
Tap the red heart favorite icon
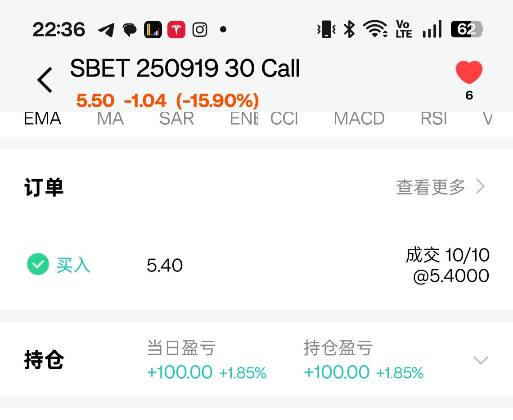click(x=469, y=72)
